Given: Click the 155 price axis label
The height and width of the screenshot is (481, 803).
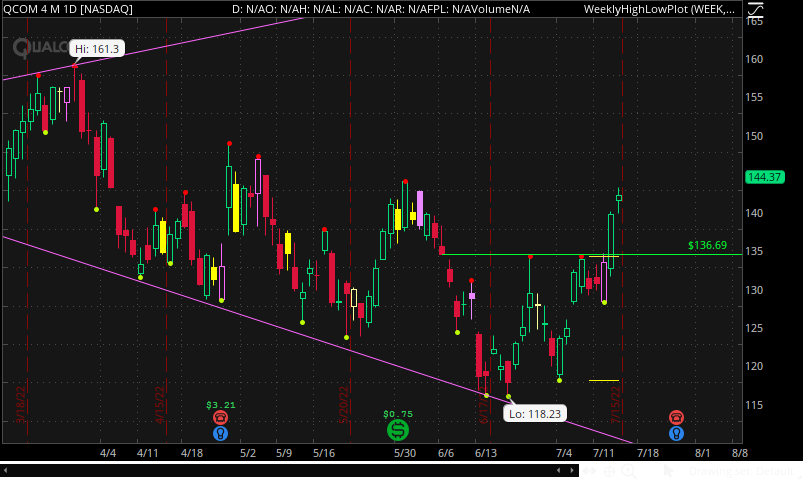Looking at the screenshot, I should click(754, 97).
